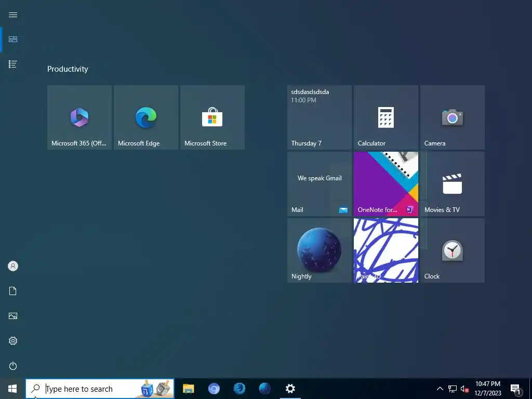The height and width of the screenshot is (399, 532).
Task: Launch the Calculator tile
Action: tap(386, 117)
